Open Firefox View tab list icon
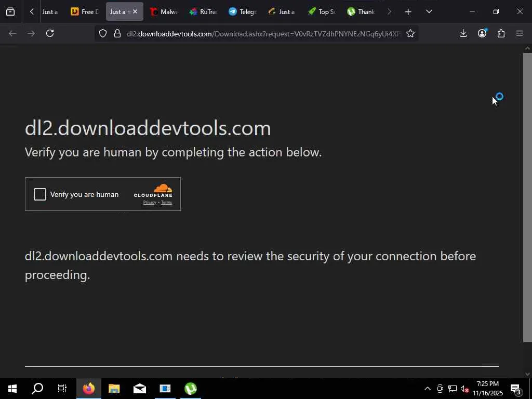Image resolution: width=532 pixels, height=399 pixels. point(10,11)
